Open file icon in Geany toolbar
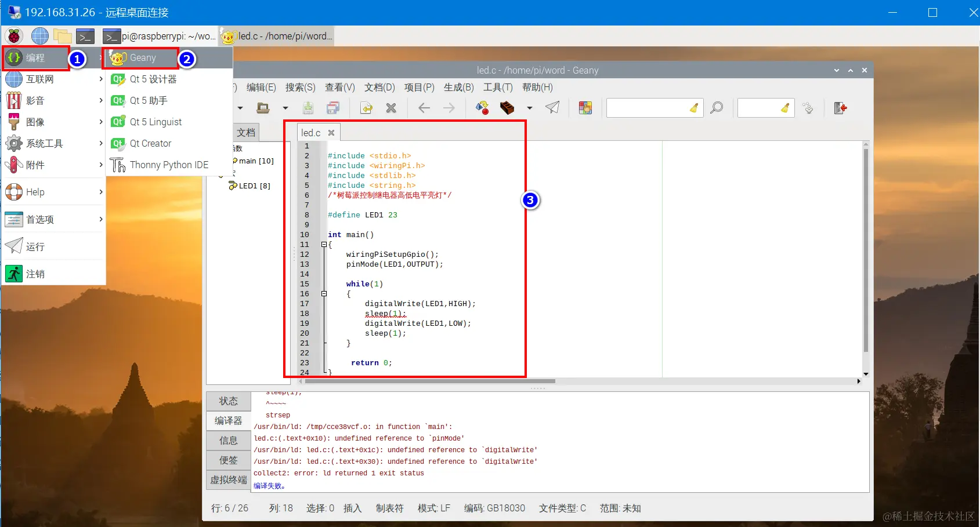980x527 pixels. pos(263,108)
